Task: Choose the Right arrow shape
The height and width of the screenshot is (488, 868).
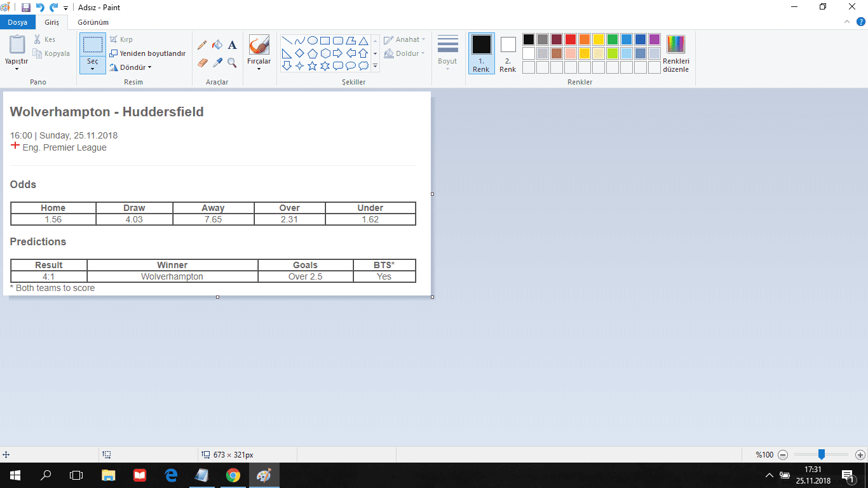Action: point(338,53)
